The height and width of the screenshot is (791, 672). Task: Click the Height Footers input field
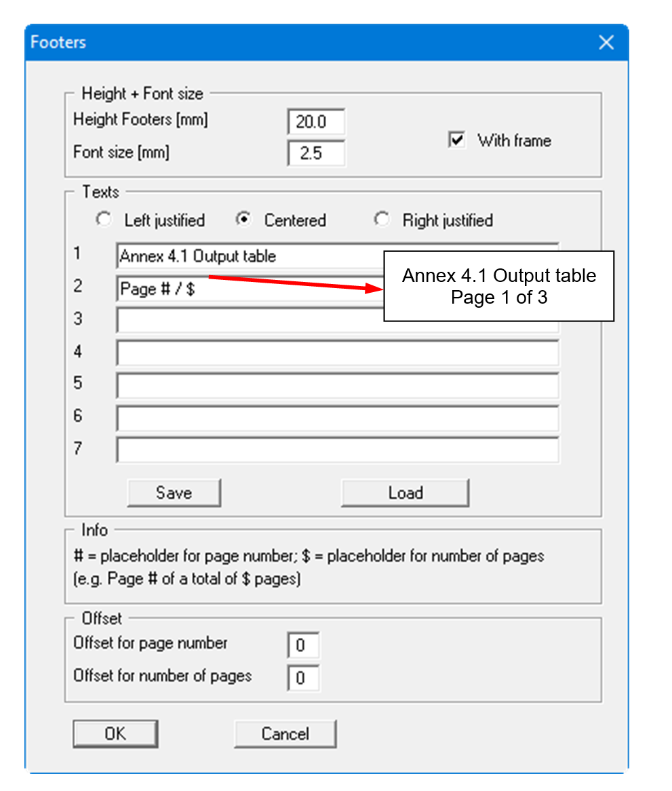(315, 123)
